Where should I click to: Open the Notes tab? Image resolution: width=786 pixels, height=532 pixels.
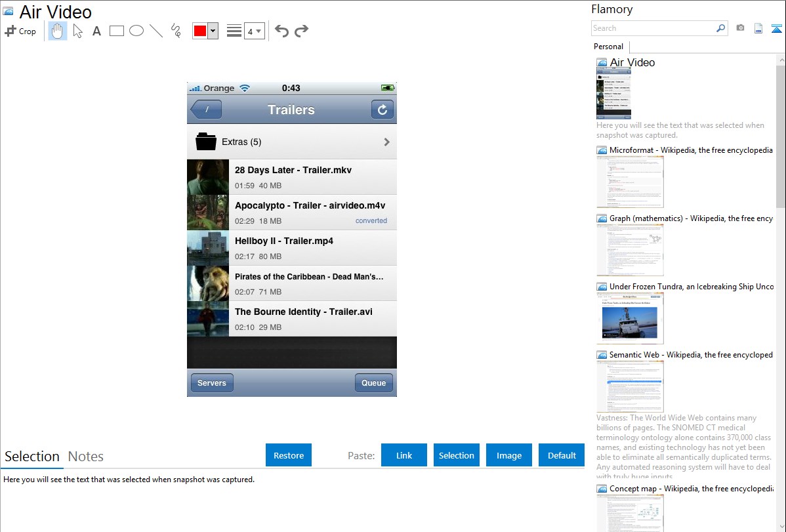(86, 457)
